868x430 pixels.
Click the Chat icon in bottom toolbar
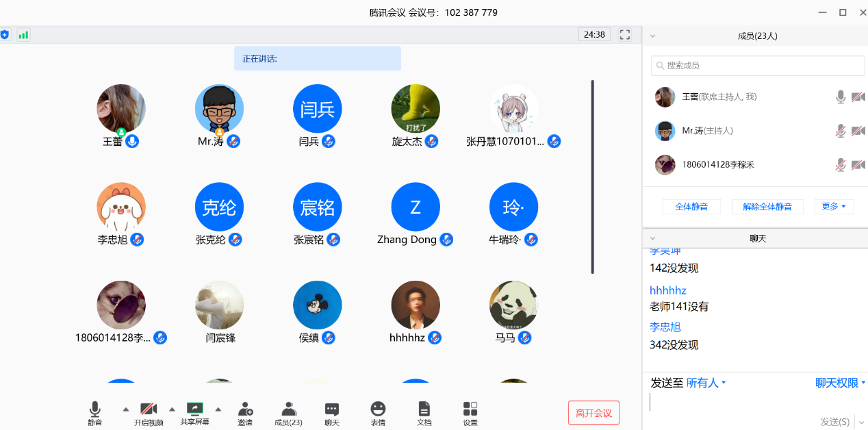point(332,410)
